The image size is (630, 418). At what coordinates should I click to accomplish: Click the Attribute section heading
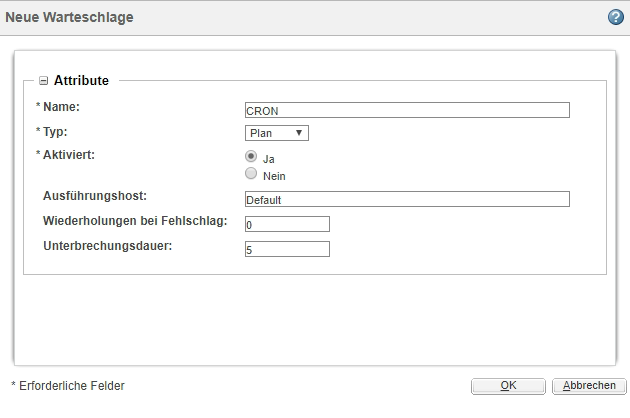click(x=81, y=81)
